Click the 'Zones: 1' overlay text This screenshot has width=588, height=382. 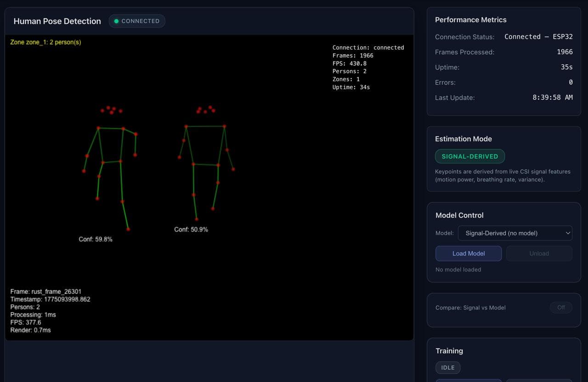[346, 79]
